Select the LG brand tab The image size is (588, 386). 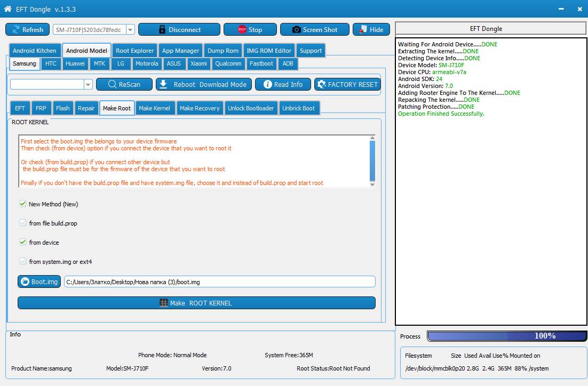tap(121, 63)
